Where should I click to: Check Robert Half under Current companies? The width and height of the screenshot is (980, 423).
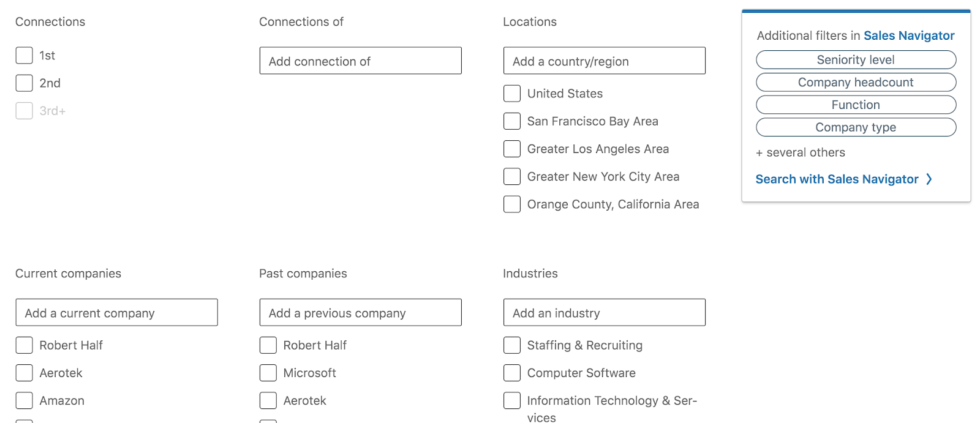(x=24, y=345)
